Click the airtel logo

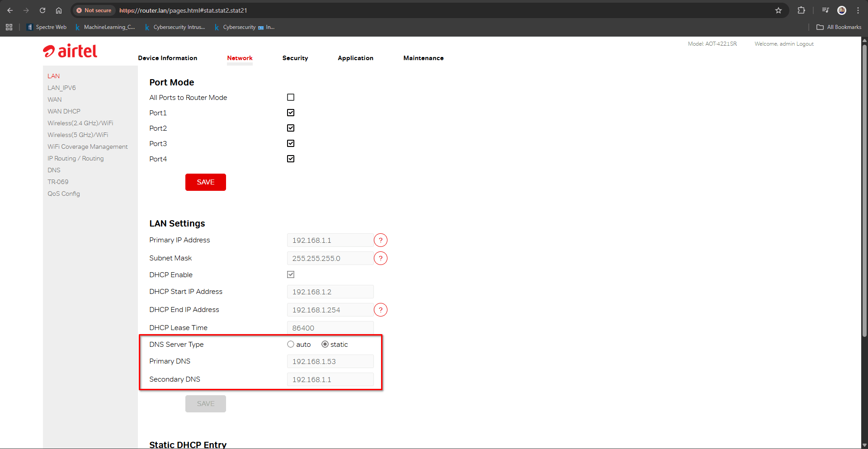point(70,51)
